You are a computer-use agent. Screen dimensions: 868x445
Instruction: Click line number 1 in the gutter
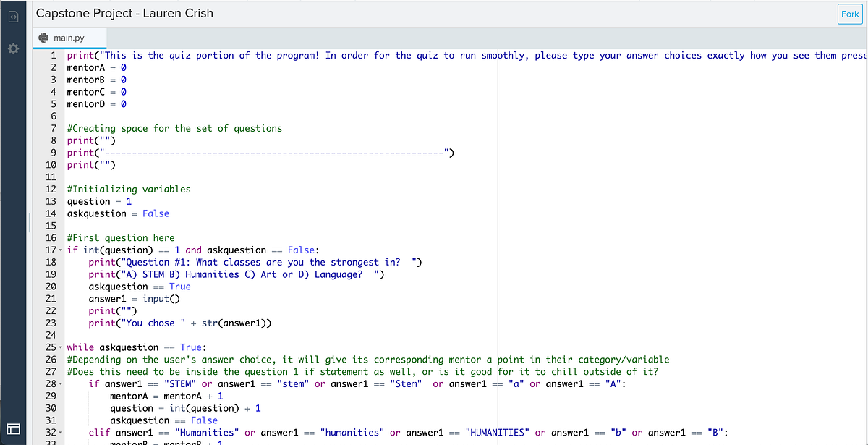coord(54,56)
